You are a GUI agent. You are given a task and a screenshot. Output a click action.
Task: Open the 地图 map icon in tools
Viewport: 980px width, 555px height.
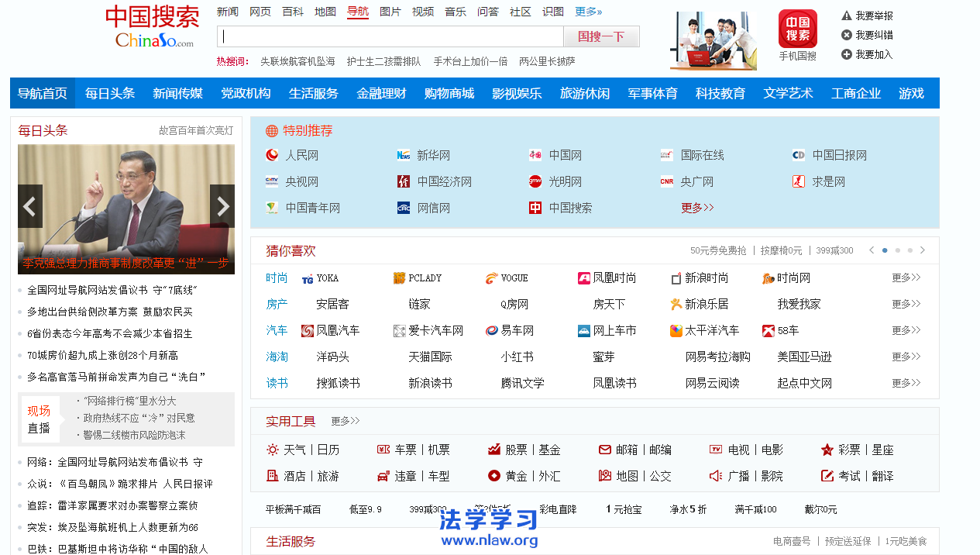point(605,476)
